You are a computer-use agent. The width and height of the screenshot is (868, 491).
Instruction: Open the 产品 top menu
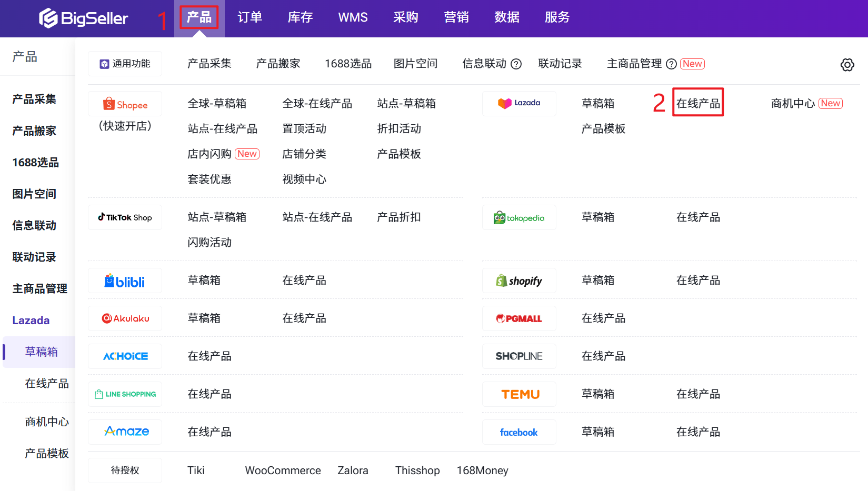pos(199,17)
